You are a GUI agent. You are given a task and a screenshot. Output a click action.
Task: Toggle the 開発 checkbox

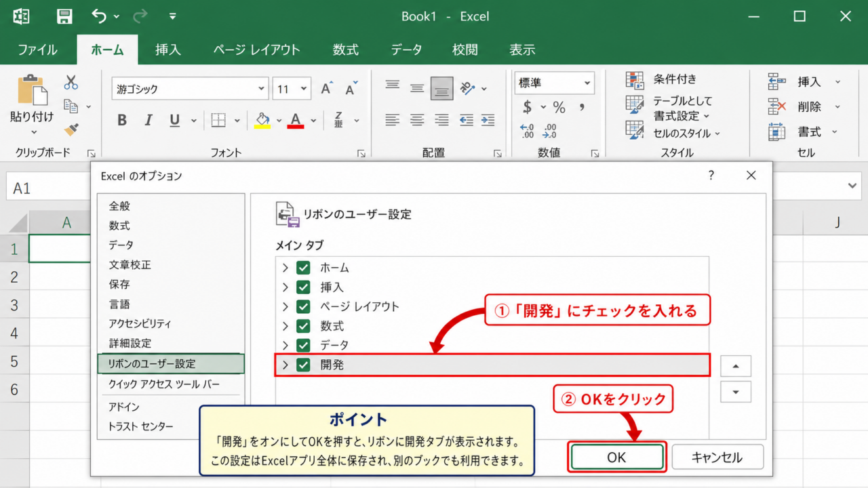point(303,365)
